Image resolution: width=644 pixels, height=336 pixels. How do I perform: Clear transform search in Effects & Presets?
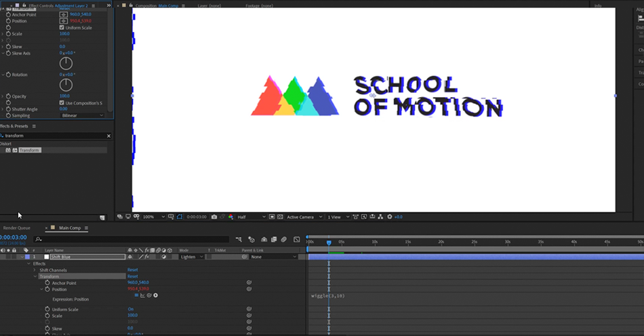[x=109, y=136]
